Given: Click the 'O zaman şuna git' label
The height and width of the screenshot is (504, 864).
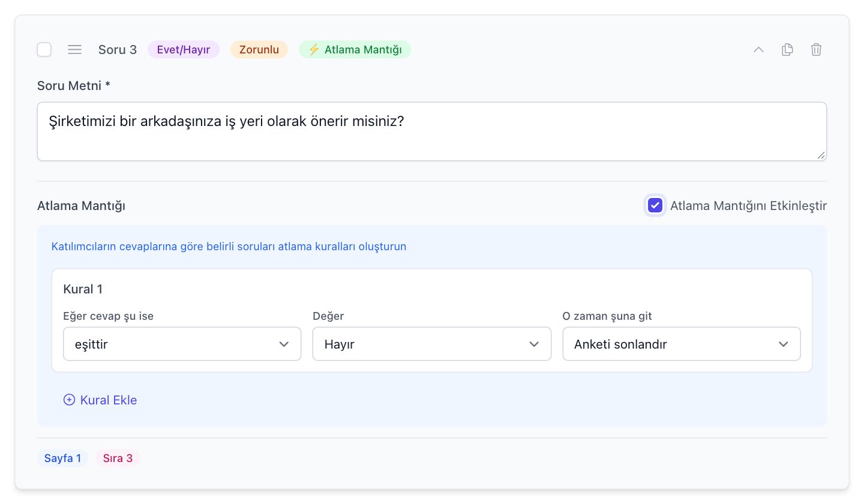Looking at the screenshot, I should tap(607, 316).
